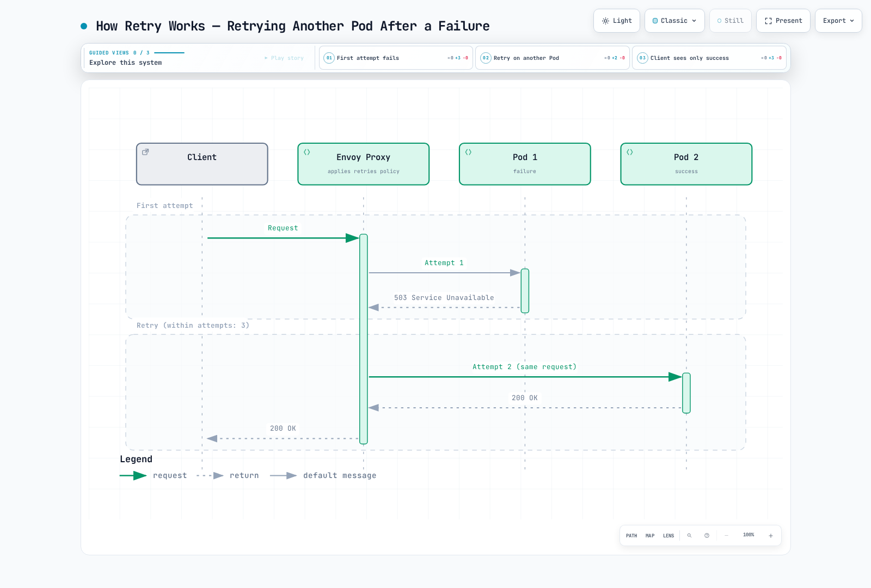The height and width of the screenshot is (588, 871).
Task: Click the external-link icon on Client box
Action: [145, 152]
